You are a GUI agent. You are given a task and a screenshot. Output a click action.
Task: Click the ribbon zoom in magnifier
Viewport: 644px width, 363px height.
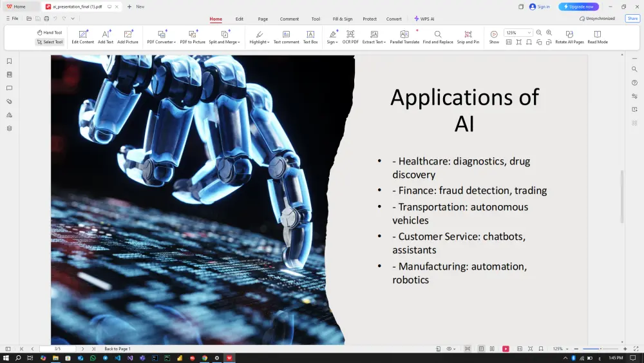549,32
